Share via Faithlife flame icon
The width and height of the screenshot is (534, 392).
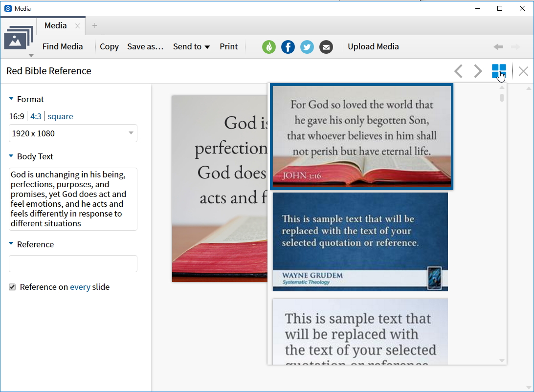(268, 47)
